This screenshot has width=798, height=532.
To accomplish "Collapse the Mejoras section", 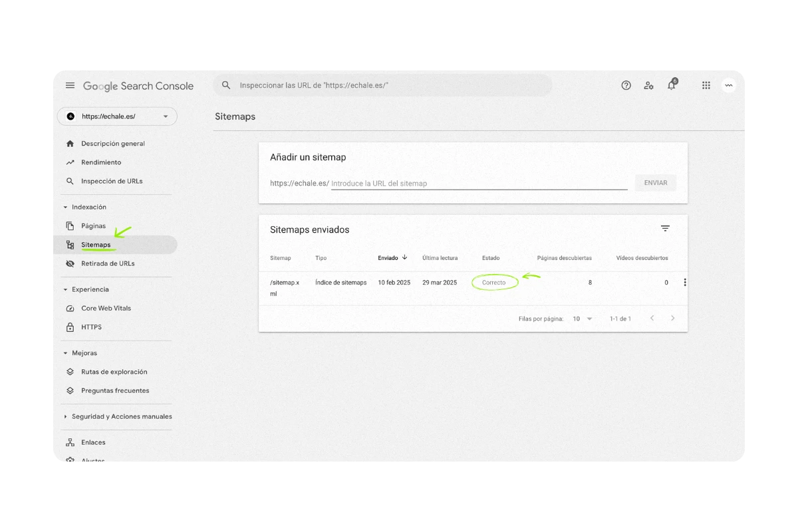I will pos(65,353).
